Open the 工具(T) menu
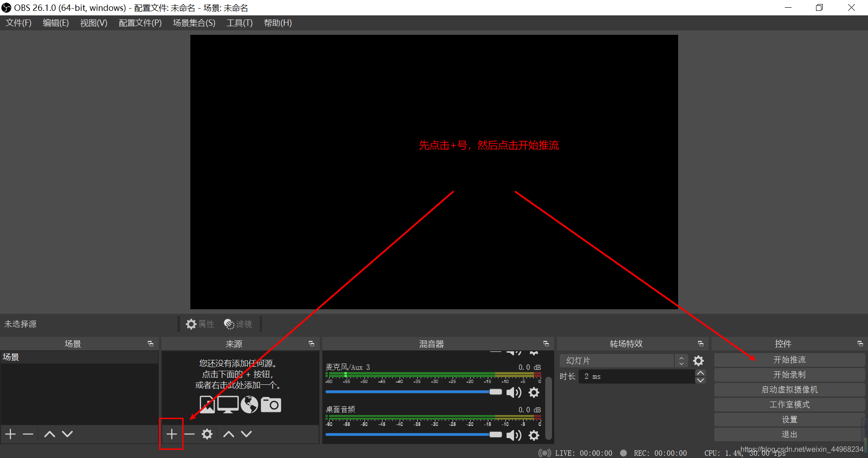Image resolution: width=868 pixels, height=458 pixels. 240,23
